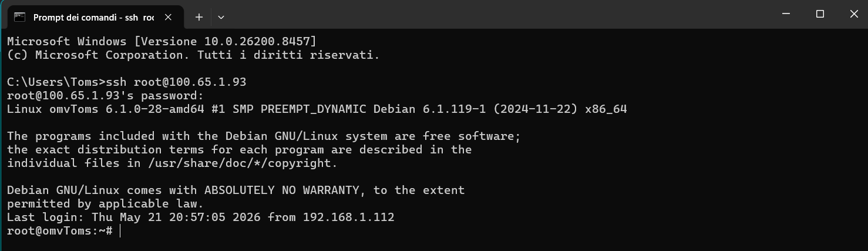
Task: Click the Last login timestamp line
Action: (201, 217)
